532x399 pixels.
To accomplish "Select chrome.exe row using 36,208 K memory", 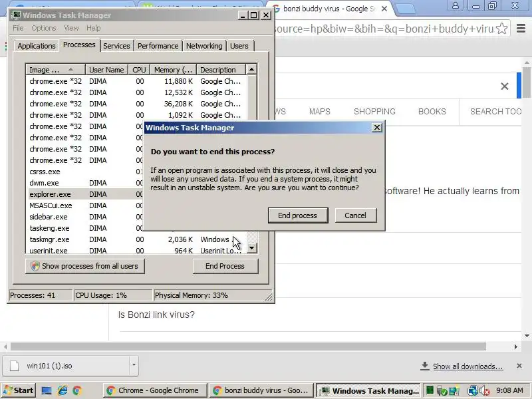I will (x=136, y=104).
